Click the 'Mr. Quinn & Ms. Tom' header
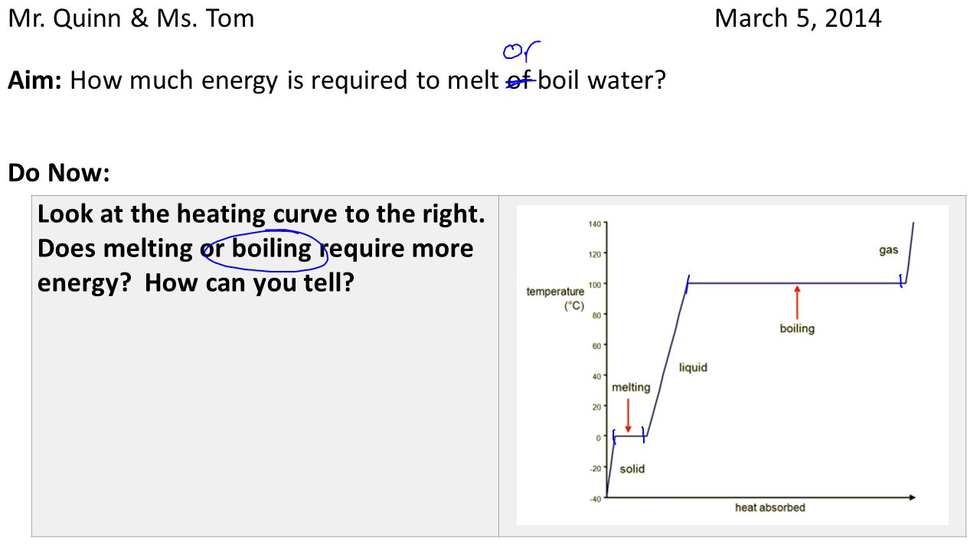The image size is (980, 551). pyautogui.click(x=131, y=18)
